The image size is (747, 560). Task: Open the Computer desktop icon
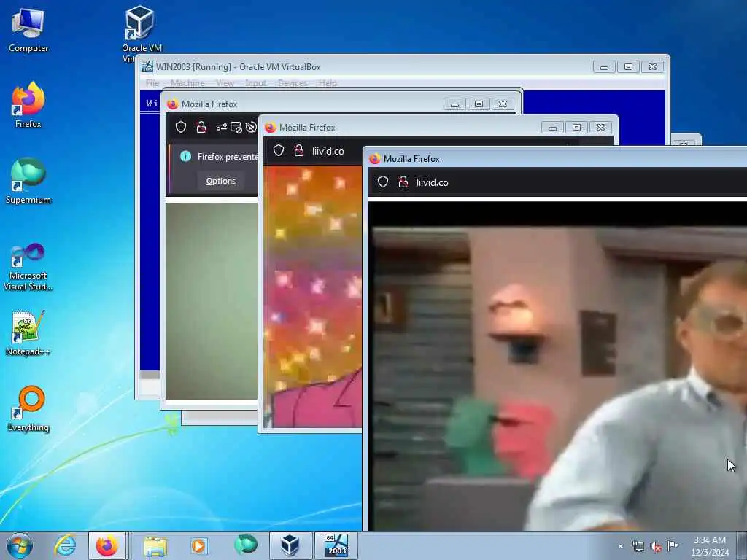(28, 29)
